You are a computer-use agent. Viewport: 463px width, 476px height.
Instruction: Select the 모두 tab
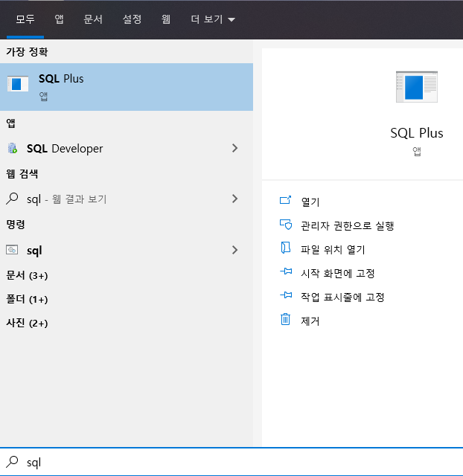click(25, 19)
